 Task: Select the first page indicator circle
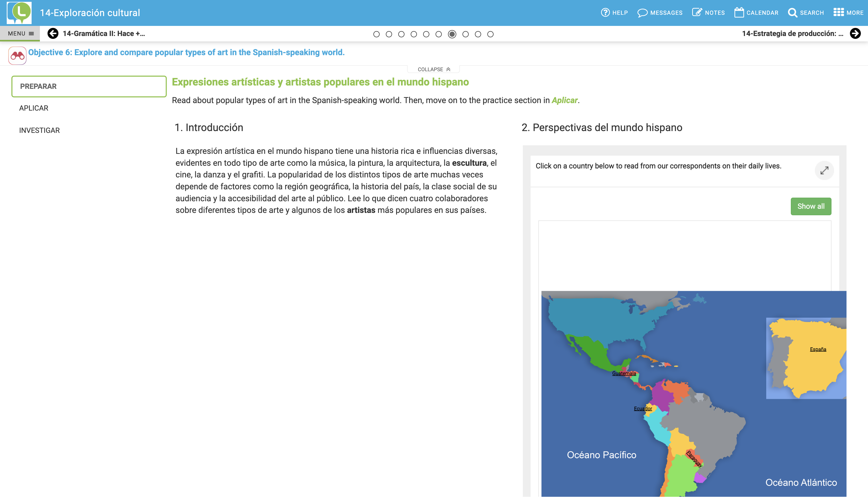(x=377, y=34)
